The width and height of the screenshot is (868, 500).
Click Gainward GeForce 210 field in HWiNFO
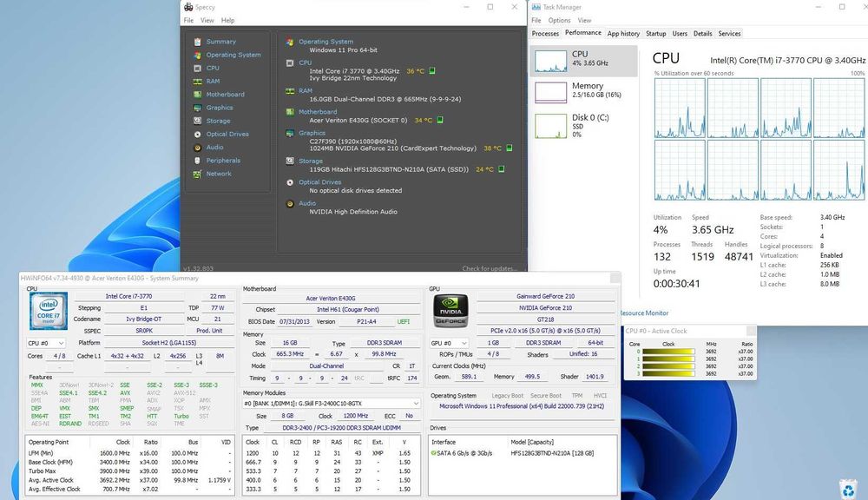pos(545,296)
